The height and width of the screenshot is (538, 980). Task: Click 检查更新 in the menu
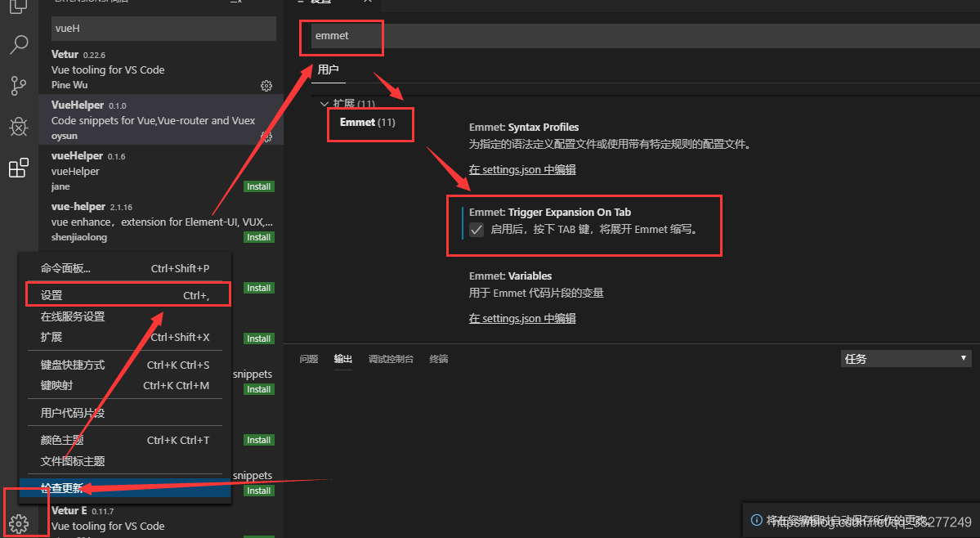(125, 488)
